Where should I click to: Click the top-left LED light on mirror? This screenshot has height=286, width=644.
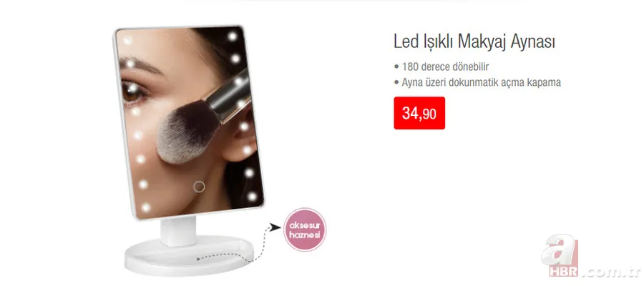[127, 41]
